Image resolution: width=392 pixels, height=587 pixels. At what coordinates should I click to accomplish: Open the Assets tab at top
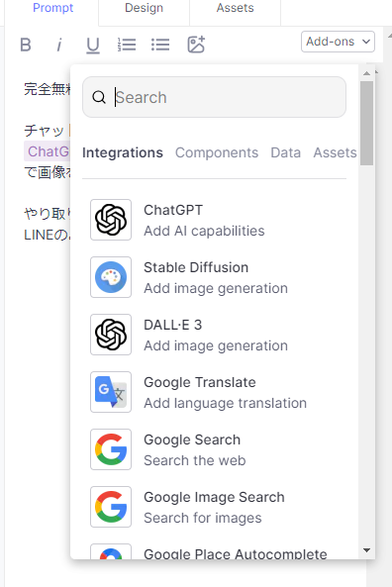pyautogui.click(x=236, y=8)
